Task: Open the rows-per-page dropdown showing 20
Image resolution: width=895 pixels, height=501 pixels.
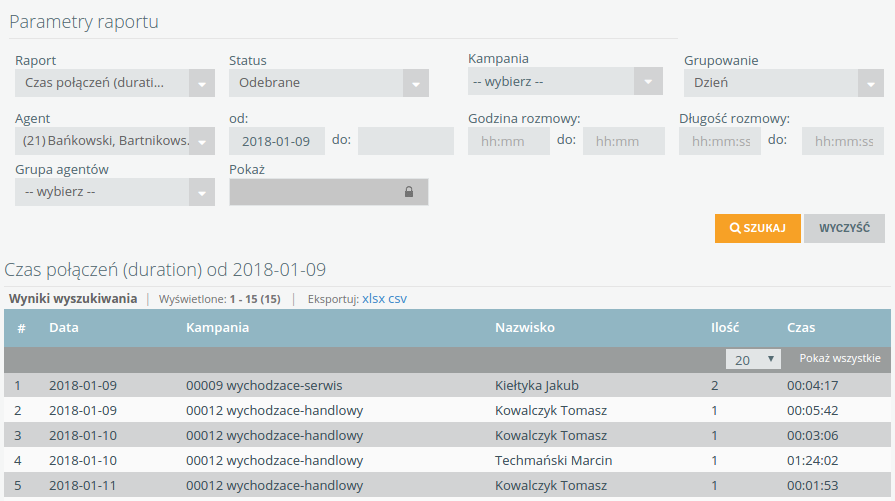Action: 753,359
